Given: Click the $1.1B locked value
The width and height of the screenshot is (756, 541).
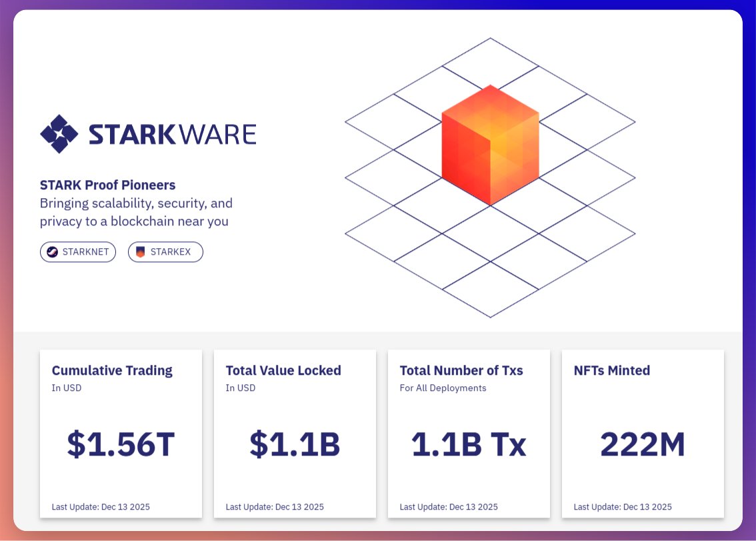Looking at the screenshot, I should point(295,445).
